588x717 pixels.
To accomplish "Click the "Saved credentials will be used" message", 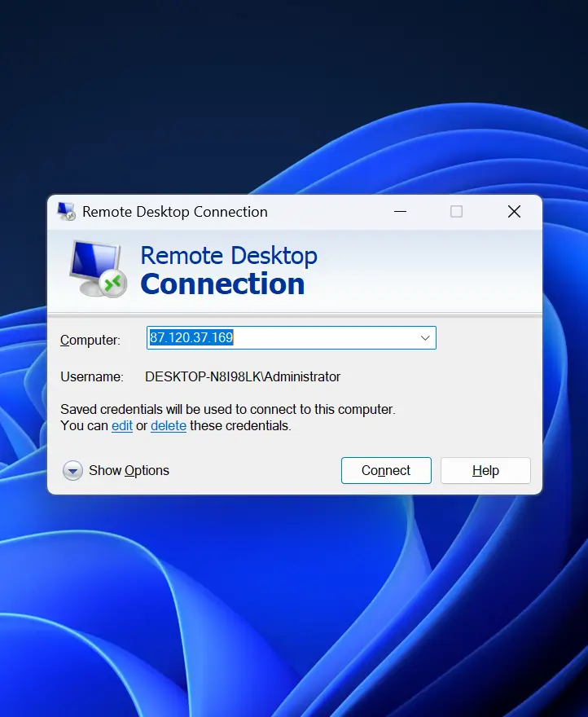I will pos(228,409).
